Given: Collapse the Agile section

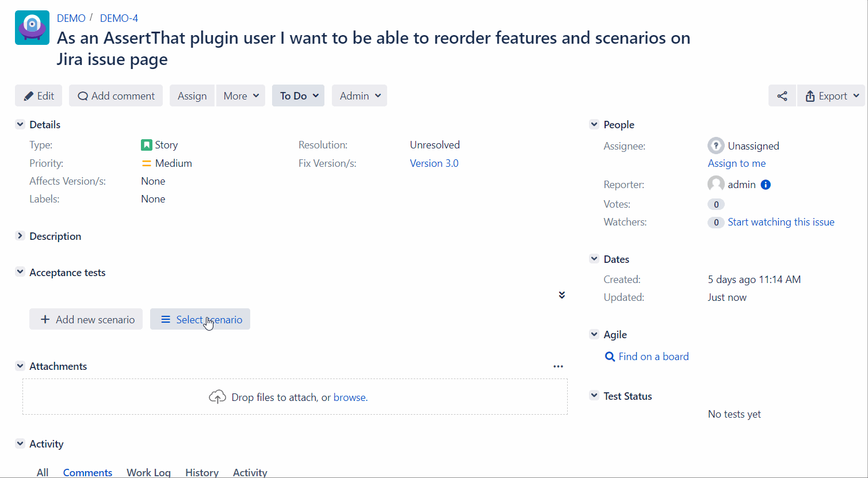Looking at the screenshot, I should [x=594, y=334].
